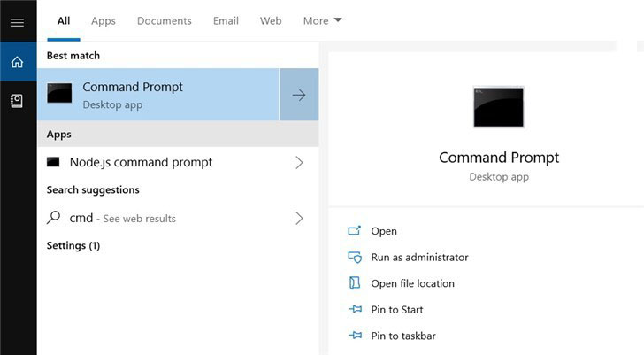Open the More dropdown filter
644x355 pixels.
click(322, 20)
